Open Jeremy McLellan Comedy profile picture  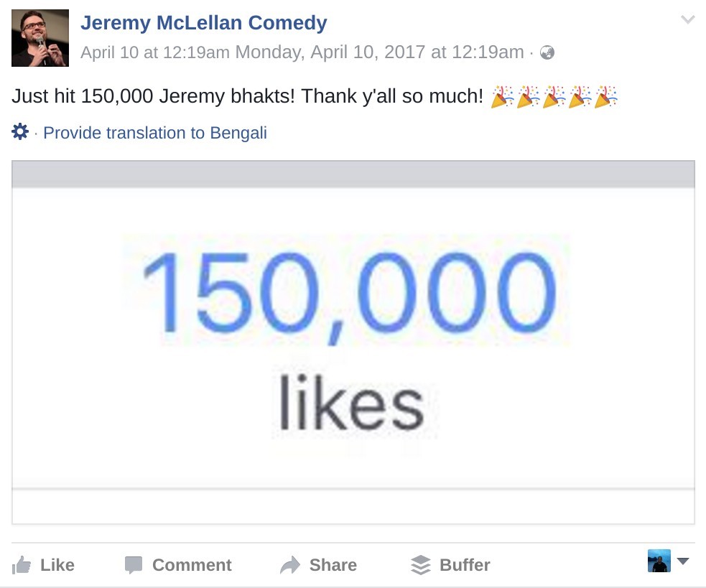(x=40, y=38)
